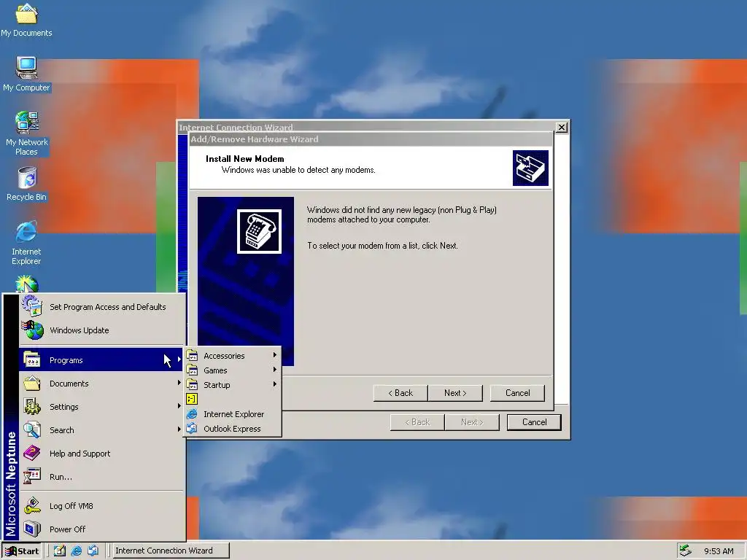Image resolution: width=747 pixels, height=560 pixels.
Task: Select Power Off in Start menu
Action: 102,529
